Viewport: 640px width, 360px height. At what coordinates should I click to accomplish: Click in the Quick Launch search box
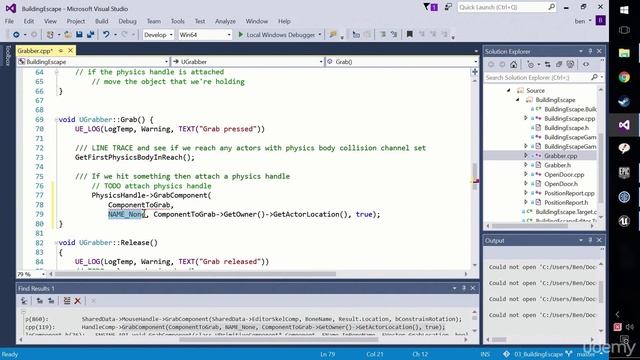[507, 7]
